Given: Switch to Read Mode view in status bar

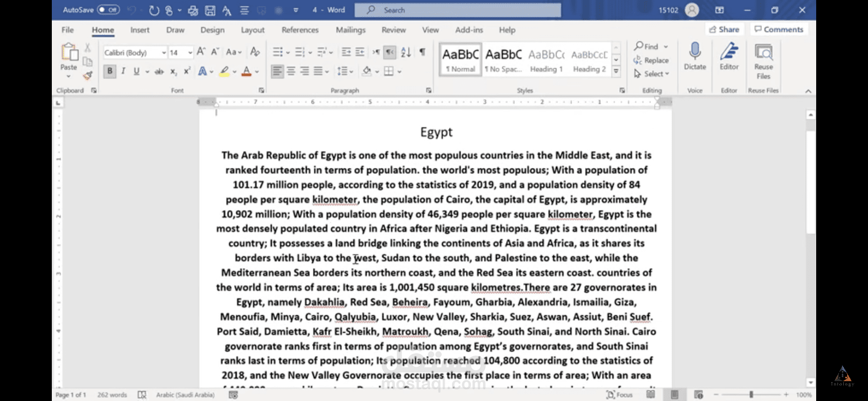Looking at the screenshot, I should click(651, 395).
